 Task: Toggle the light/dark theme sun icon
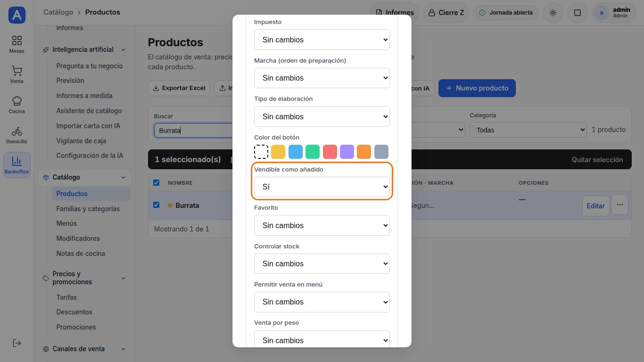pos(553,13)
